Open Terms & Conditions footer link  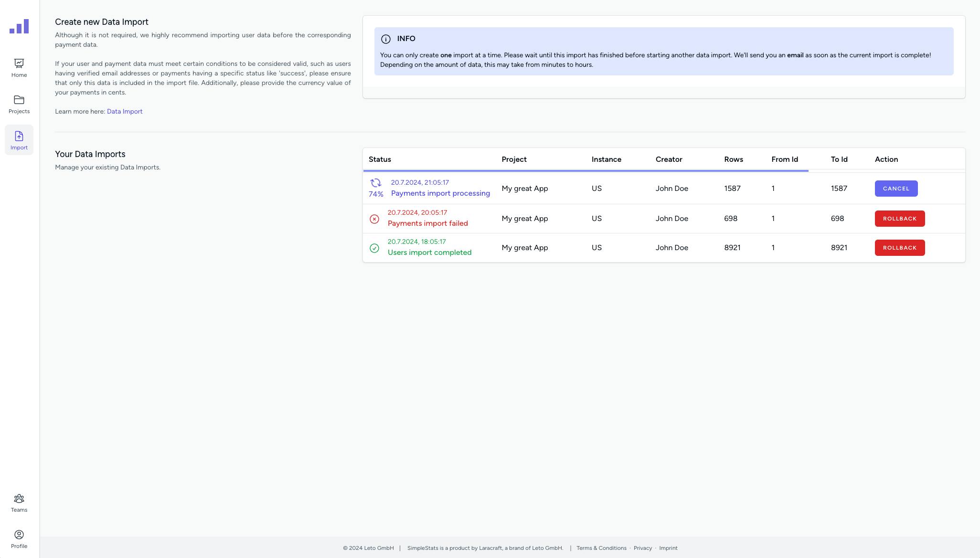point(601,548)
